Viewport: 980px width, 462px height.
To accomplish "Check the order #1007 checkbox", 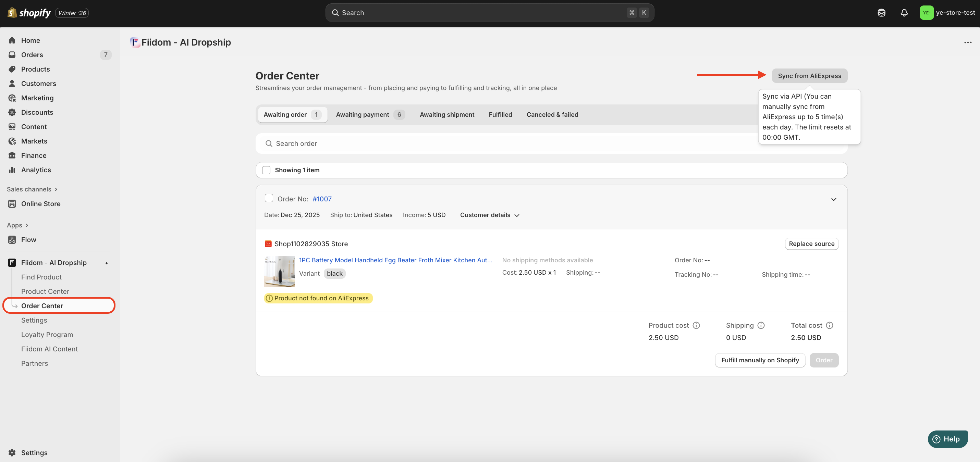I will (x=269, y=198).
